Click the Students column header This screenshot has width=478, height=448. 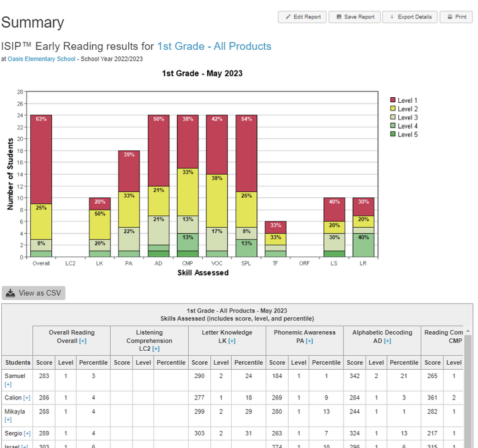(x=18, y=363)
